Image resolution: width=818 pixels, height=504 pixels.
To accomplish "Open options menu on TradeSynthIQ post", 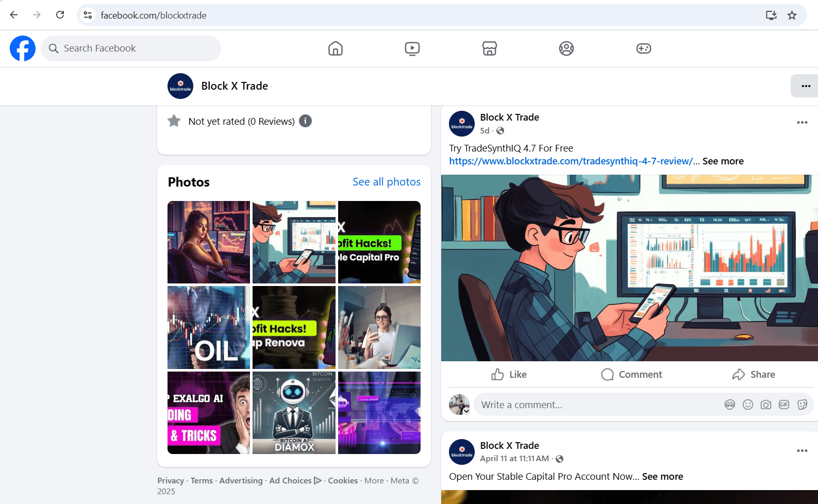I will click(x=802, y=123).
